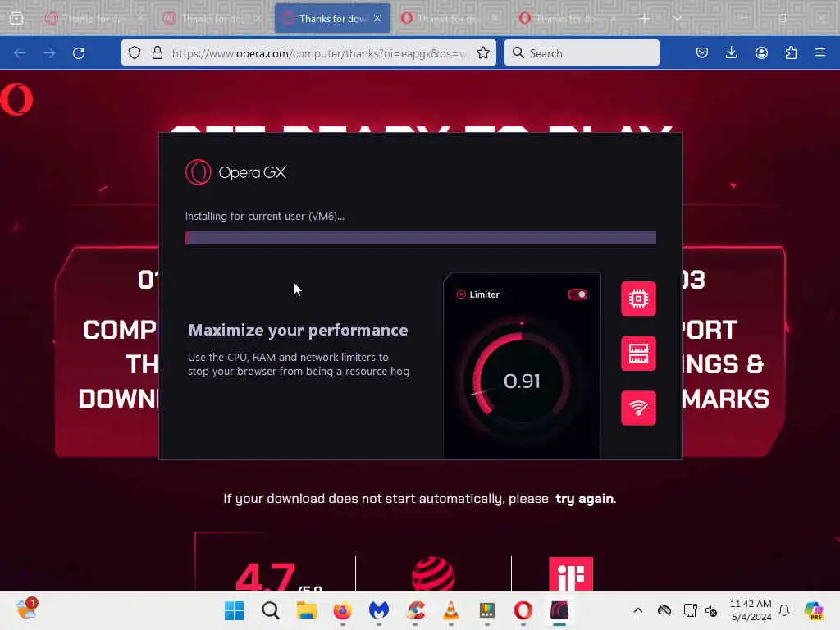Open VLC media player from taskbar
This screenshot has height=630, width=840.
click(x=451, y=610)
